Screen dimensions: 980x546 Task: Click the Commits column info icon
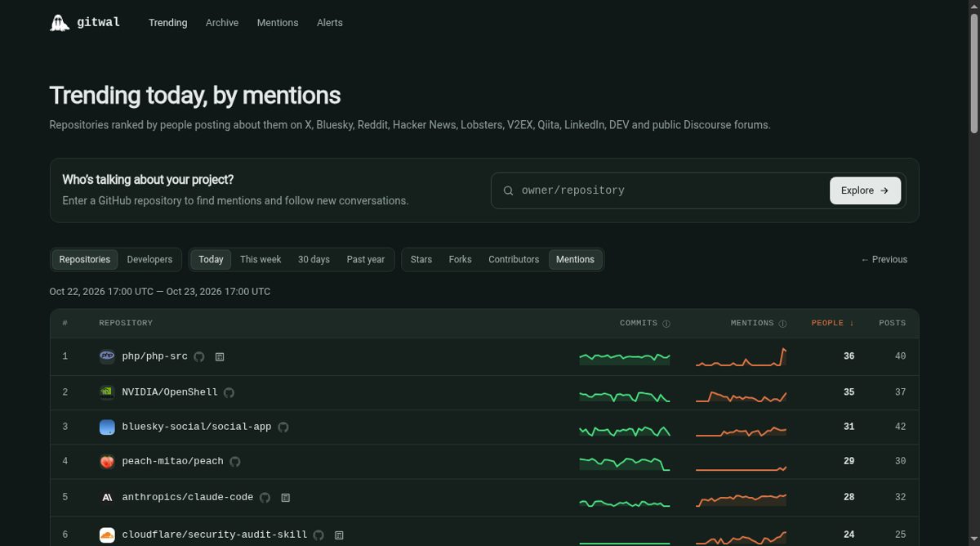coord(666,323)
